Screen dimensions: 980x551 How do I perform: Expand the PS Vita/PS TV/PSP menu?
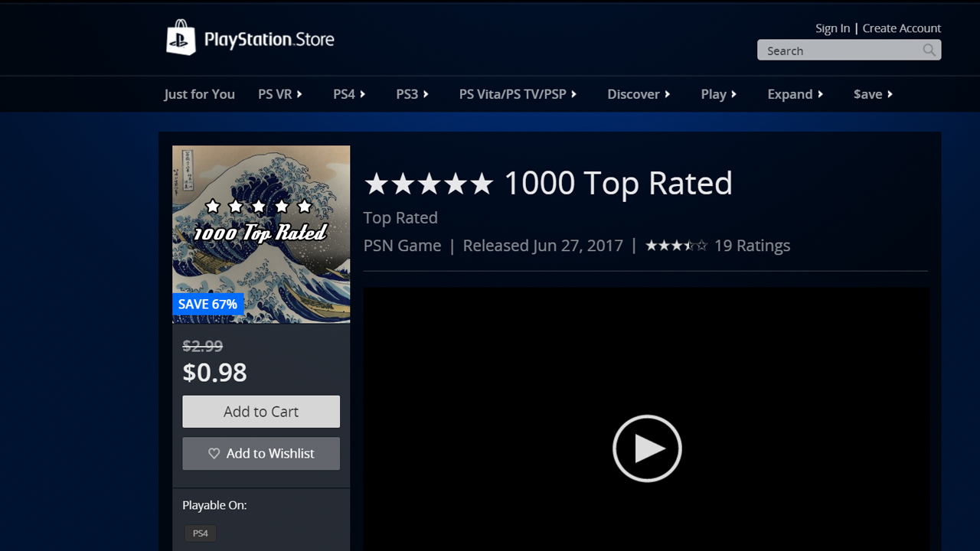pyautogui.click(x=518, y=94)
